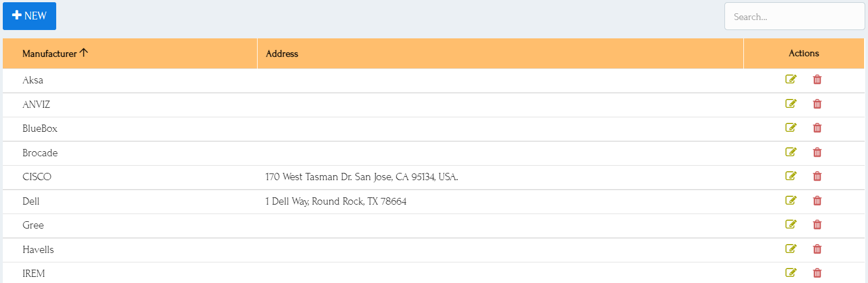This screenshot has width=868, height=283.
Task: Edit the CISCO manufacturer details
Action: (791, 176)
